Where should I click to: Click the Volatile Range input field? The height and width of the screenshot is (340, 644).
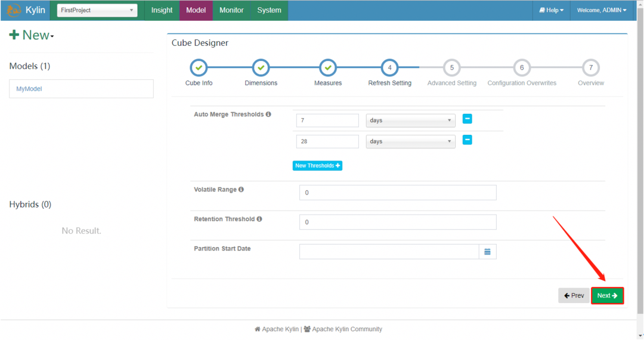click(398, 193)
